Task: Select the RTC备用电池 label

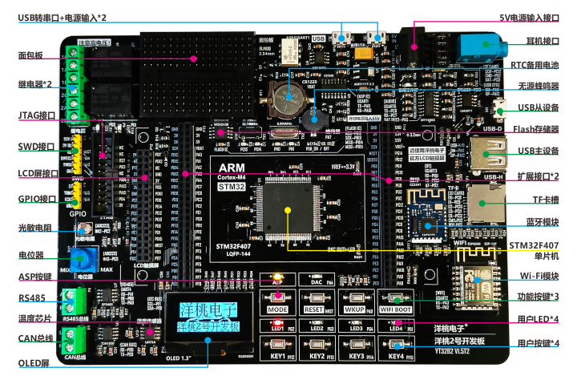Action: pos(535,65)
